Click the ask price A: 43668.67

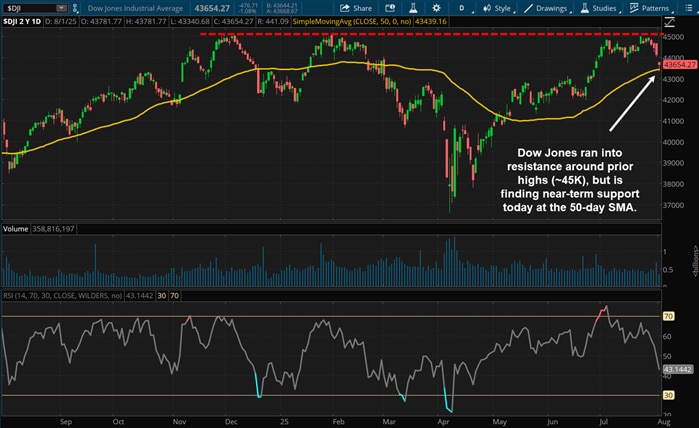pos(282,11)
